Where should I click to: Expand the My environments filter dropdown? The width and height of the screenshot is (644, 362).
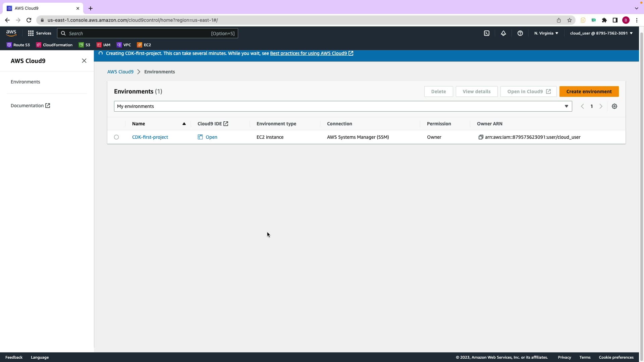pyautogui.click(x=342, y=106)
